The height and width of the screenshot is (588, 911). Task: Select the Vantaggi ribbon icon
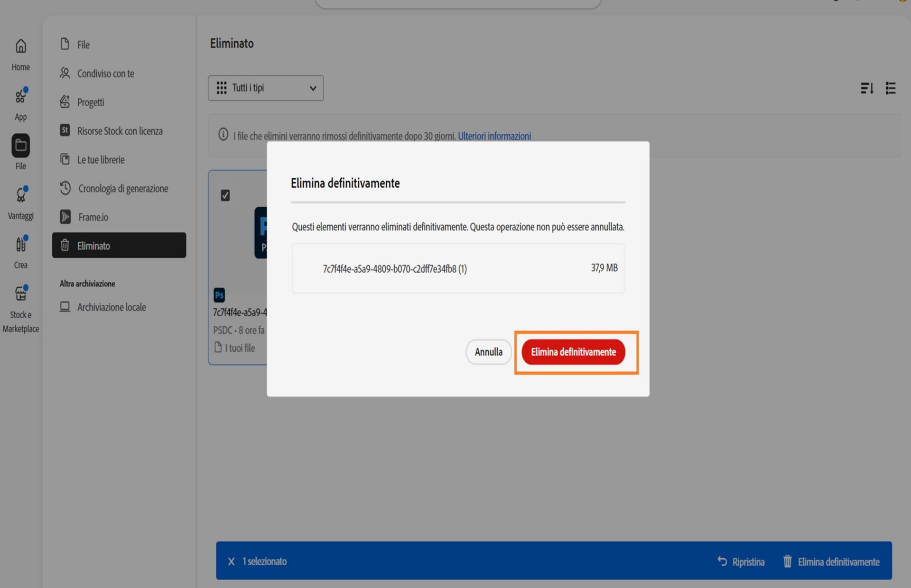coord(20,195)
